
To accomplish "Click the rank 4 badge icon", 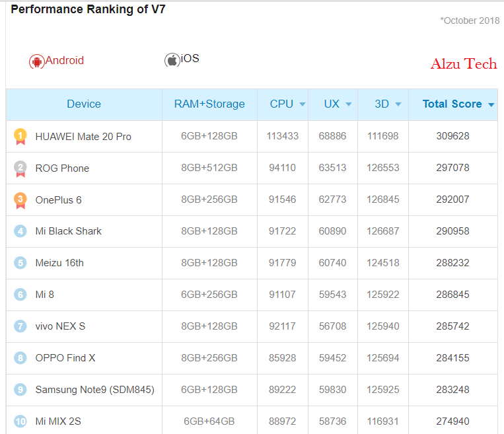I will point(20,231).
